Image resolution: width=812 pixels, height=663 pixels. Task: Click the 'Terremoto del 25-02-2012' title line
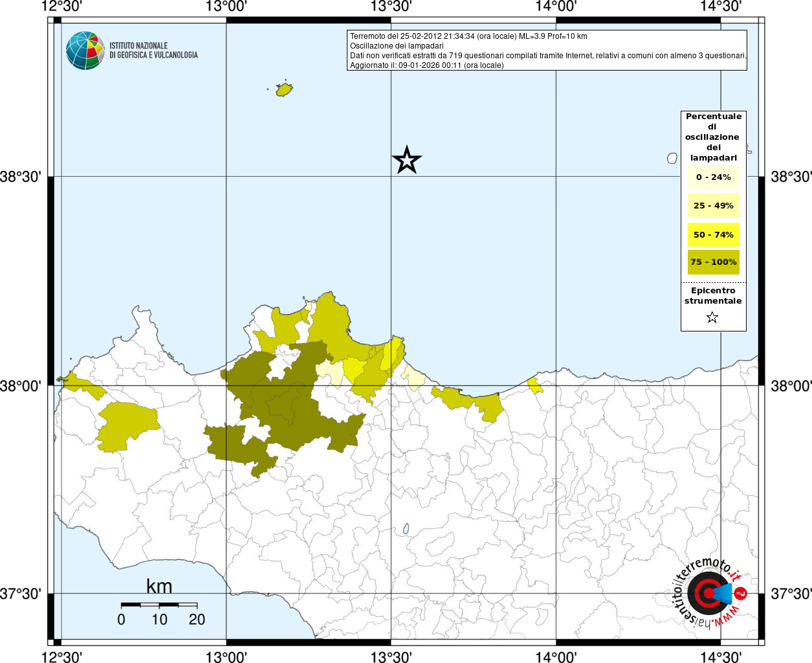468,36
